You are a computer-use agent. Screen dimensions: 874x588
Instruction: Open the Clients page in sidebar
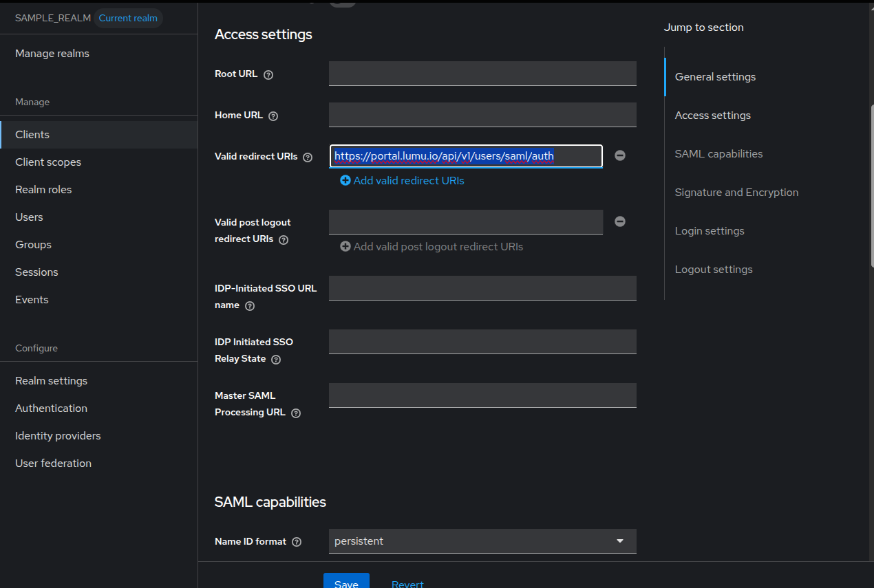point(32,135)
